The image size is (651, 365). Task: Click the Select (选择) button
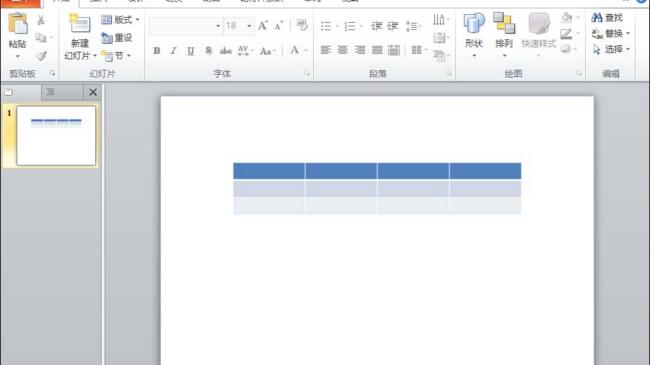pos(611,49)
